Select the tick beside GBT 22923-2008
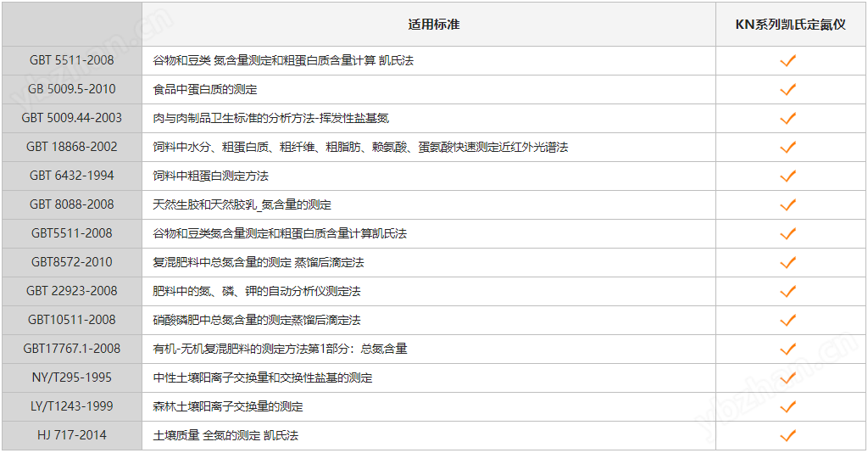The width and height of the screenshot is (868, 453). tap(787, 291)
